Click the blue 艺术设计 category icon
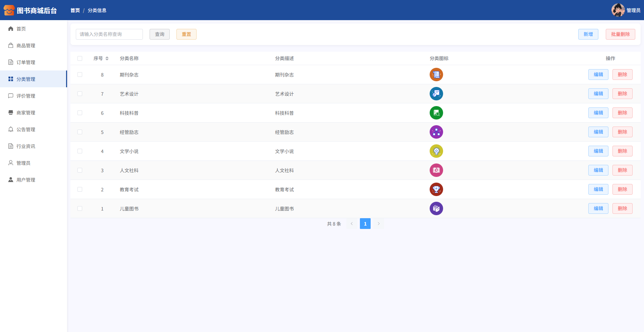The height and width of the screenshot is (332, 644). tap(436, 94)
